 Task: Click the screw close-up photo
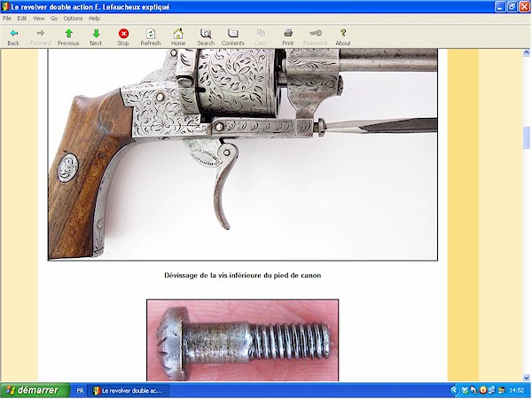pos(243,340)
